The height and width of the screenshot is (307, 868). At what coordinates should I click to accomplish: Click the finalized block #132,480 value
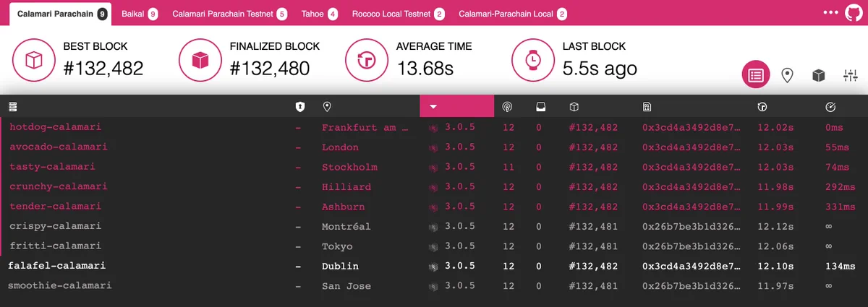(270, 69)
